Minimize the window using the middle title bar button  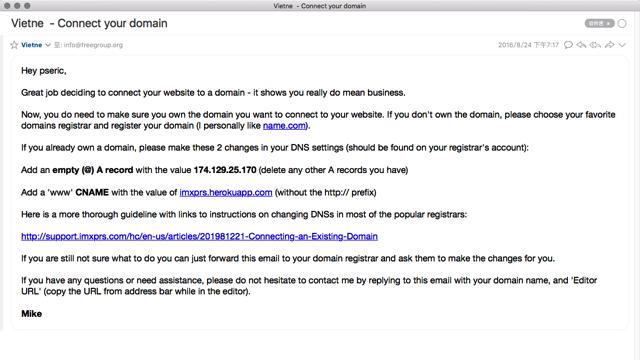[x=17, y=6]
